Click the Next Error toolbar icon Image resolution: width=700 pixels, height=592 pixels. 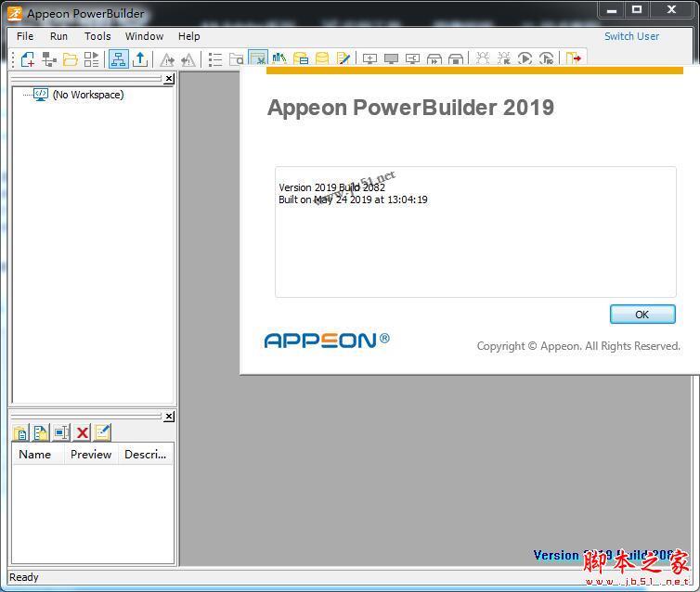click(x=167, y=58)
